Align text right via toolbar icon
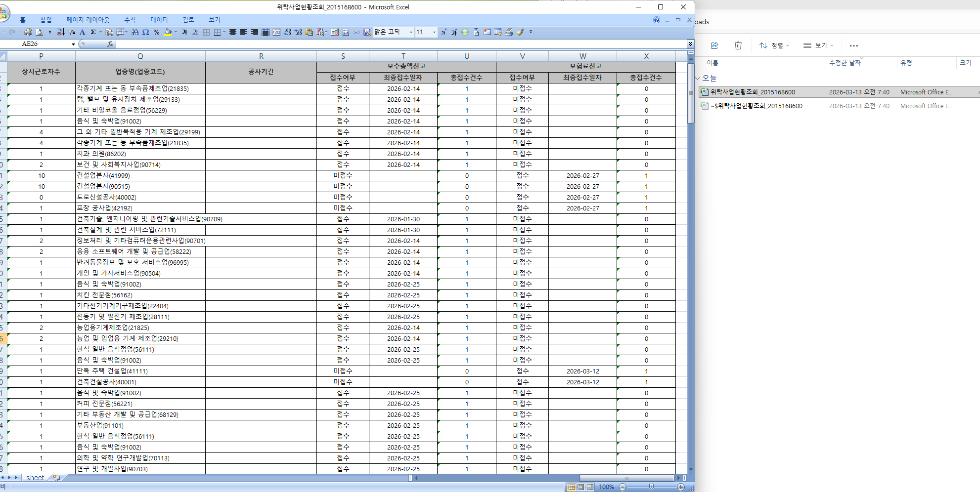 [x=255, y=32]
